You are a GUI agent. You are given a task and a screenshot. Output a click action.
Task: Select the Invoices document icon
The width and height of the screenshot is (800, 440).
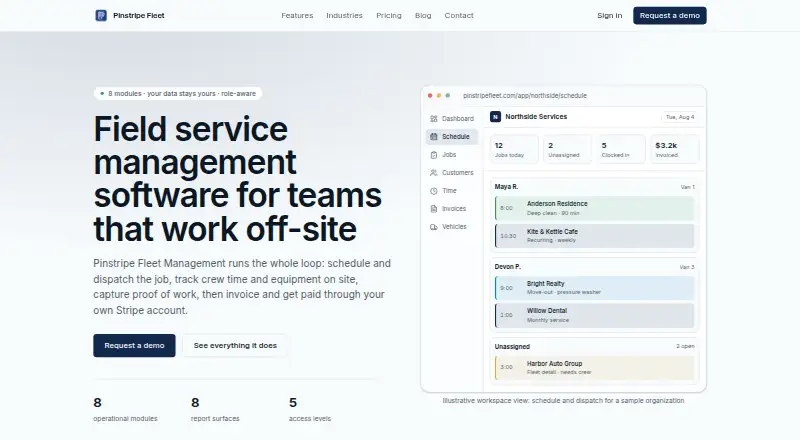tap(434, 208)
